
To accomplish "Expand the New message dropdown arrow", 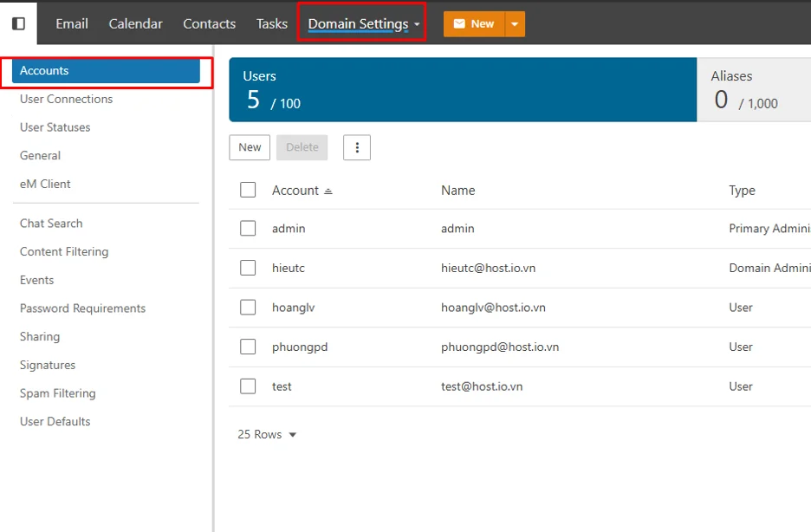I will point(515,24).
